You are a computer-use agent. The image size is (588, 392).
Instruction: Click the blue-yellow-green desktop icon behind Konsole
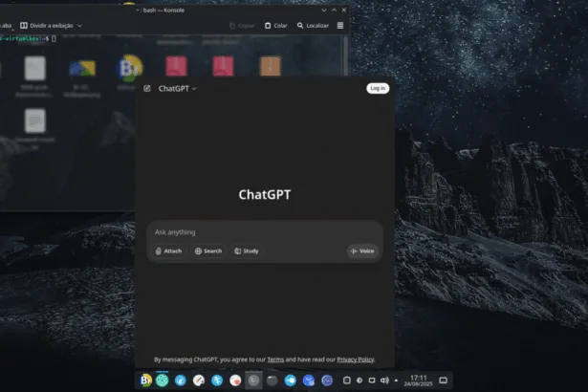[82, 69]
